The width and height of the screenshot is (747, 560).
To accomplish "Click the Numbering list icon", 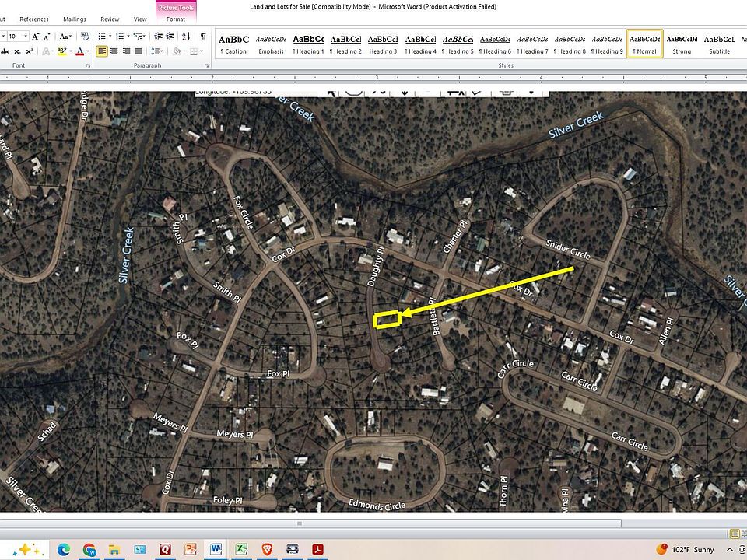I will [x=120, y=37].
